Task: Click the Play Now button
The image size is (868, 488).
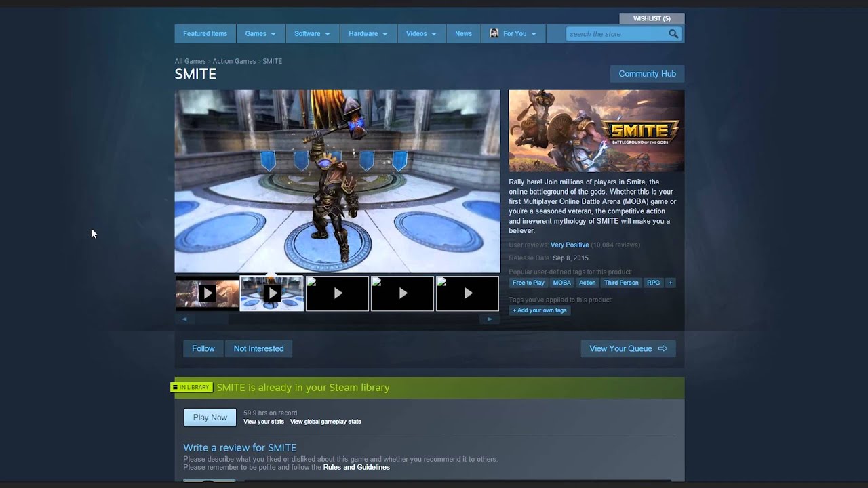Action: [x=210, y=418]
